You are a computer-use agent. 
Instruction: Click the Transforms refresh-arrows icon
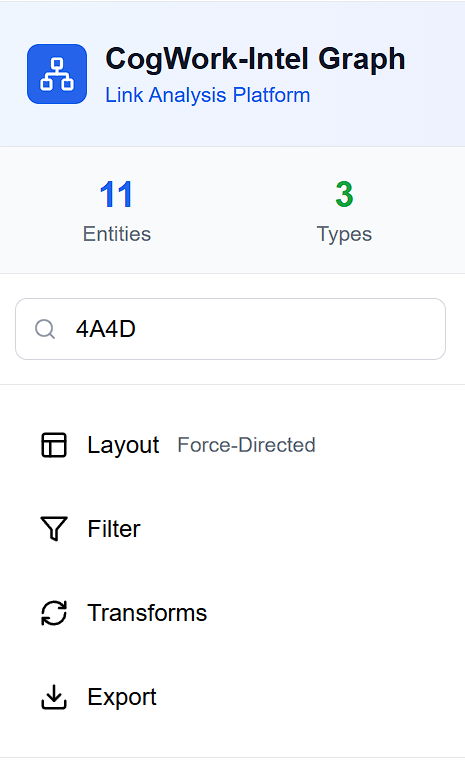[x=54, y=613]
